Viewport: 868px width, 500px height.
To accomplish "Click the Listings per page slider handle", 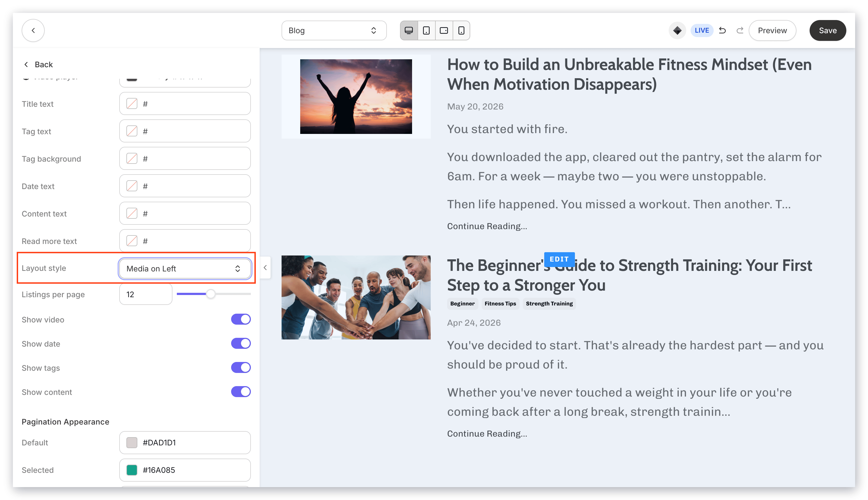I will 211,294.
